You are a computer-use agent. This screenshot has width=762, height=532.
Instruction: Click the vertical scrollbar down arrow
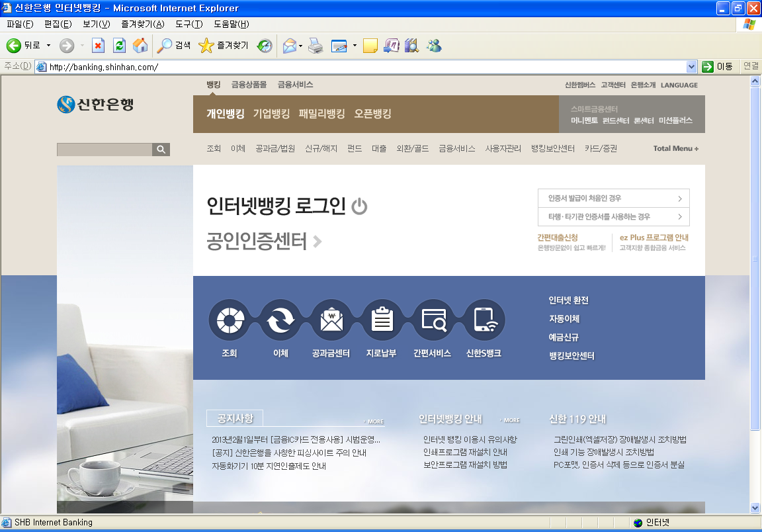(755, 508)
